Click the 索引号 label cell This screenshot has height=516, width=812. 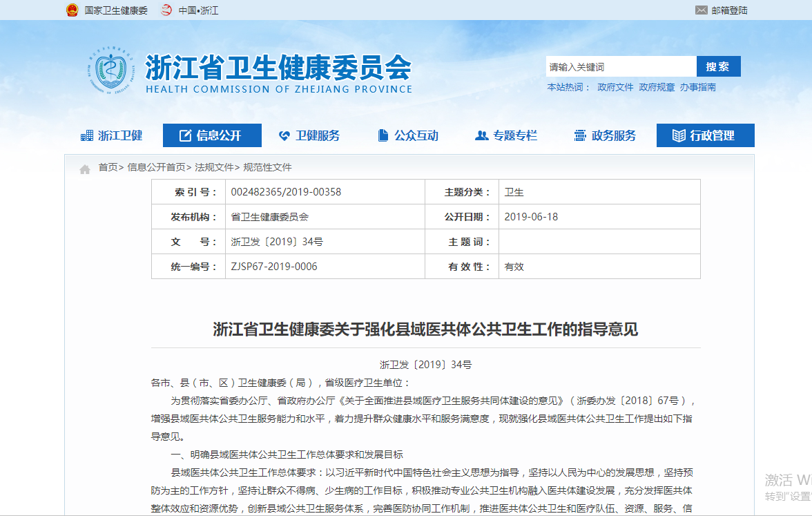[188, 192]
